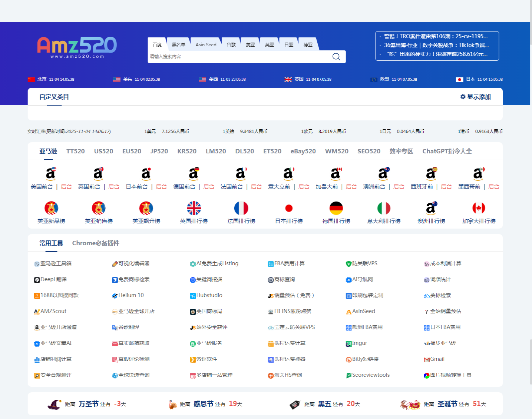This screenshot has height=419, width=532.
Task: Click the 德国排行榜 German flag icon
Action: pyautogui.click(x=336, y=208)
